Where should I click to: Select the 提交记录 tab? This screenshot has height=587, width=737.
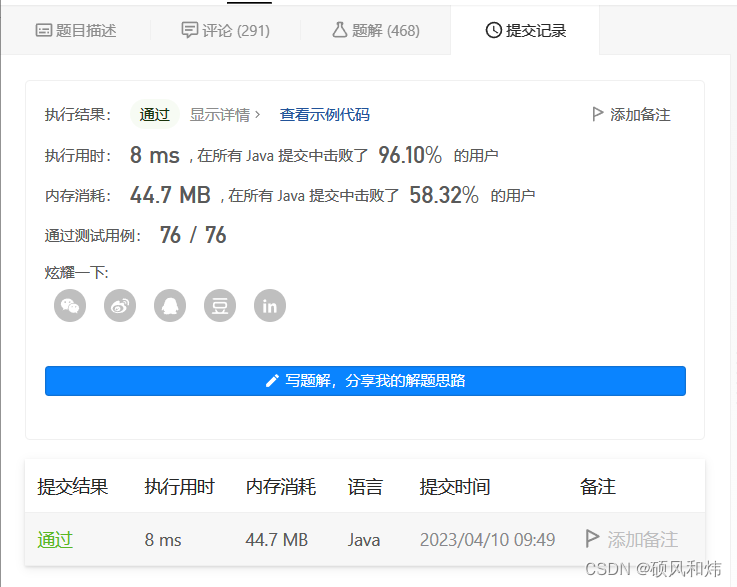coord(525,31)
